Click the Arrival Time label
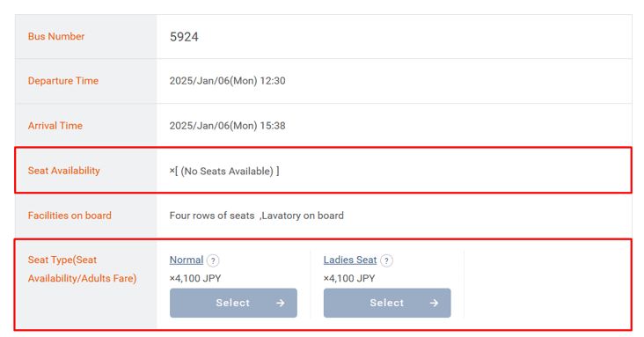 (55, 125)
